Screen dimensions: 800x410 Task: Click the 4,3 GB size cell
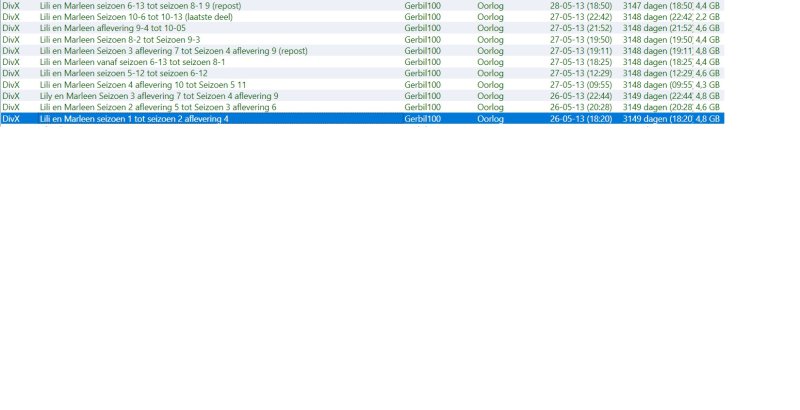[707, 85]
